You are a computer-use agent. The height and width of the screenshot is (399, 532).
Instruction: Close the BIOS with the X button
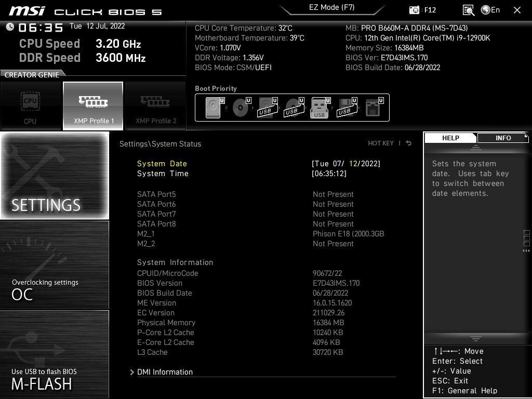(517, 10)
